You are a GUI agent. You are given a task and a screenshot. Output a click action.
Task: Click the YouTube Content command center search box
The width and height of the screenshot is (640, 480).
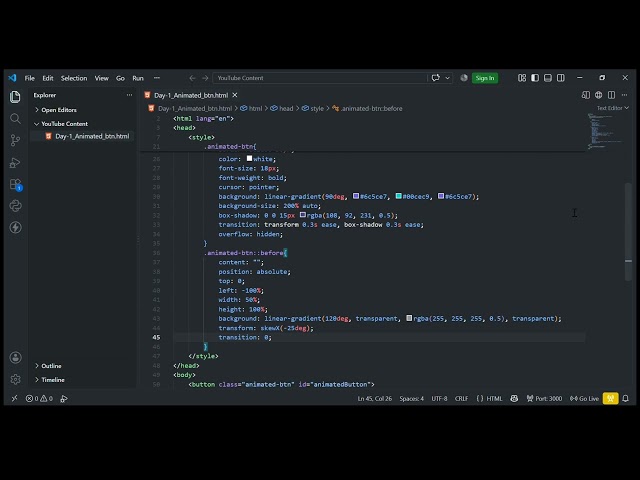pos(320,78)
